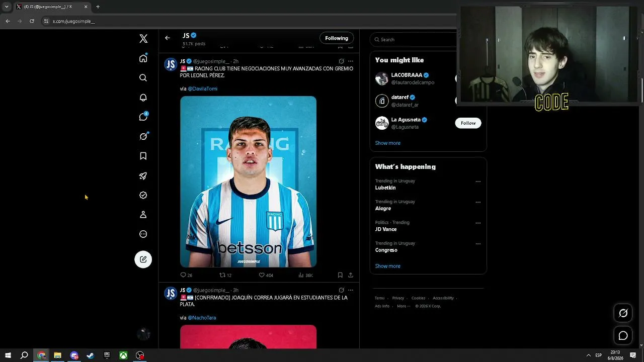The height and width of the screenshot is (362, 644).
Task: Open a new browser tab
Action: tap(98, 7)
